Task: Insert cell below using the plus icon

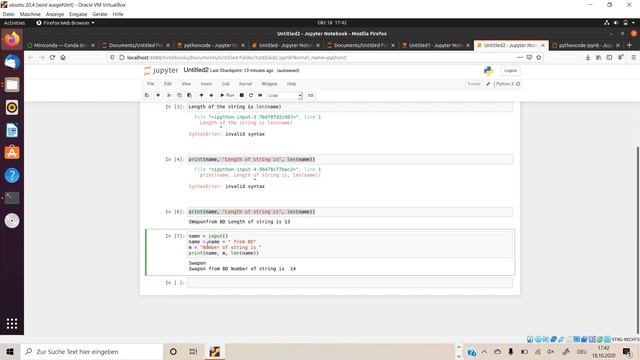Action: 158,95
